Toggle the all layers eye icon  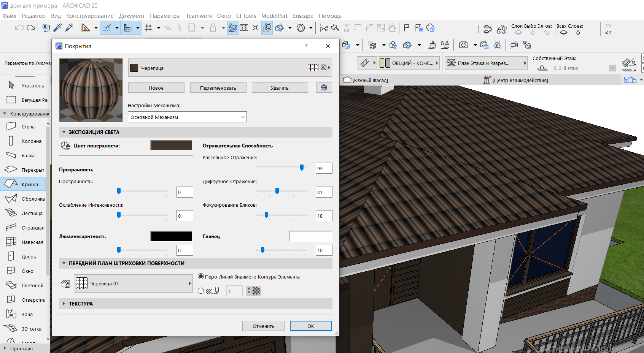click(x=563, y=33)
